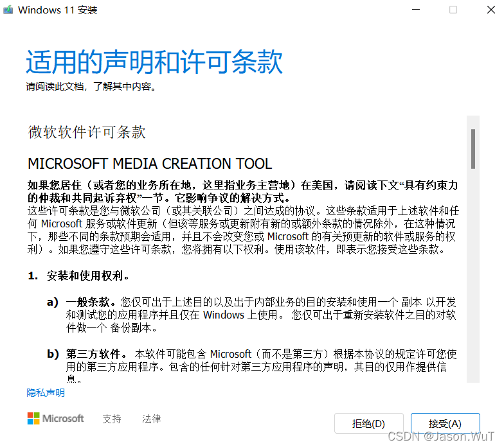
Task: Click the disabled maximize button
Action: 453,10
